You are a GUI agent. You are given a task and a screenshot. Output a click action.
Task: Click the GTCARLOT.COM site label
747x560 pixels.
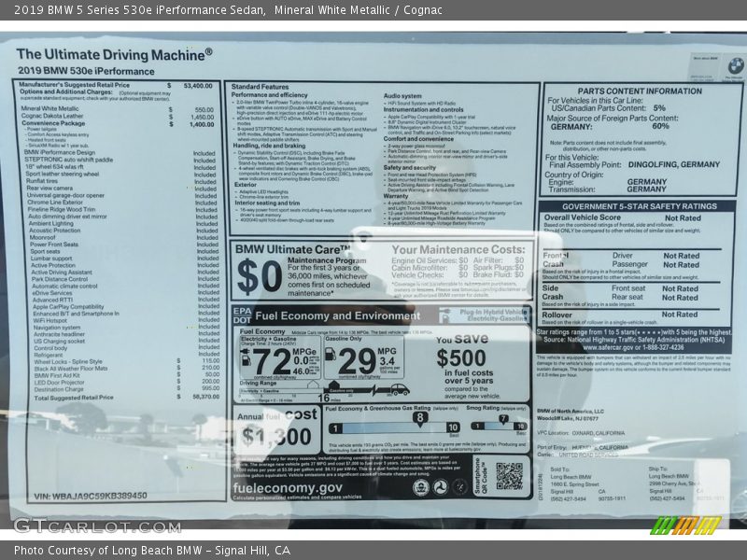click(97, 526)
